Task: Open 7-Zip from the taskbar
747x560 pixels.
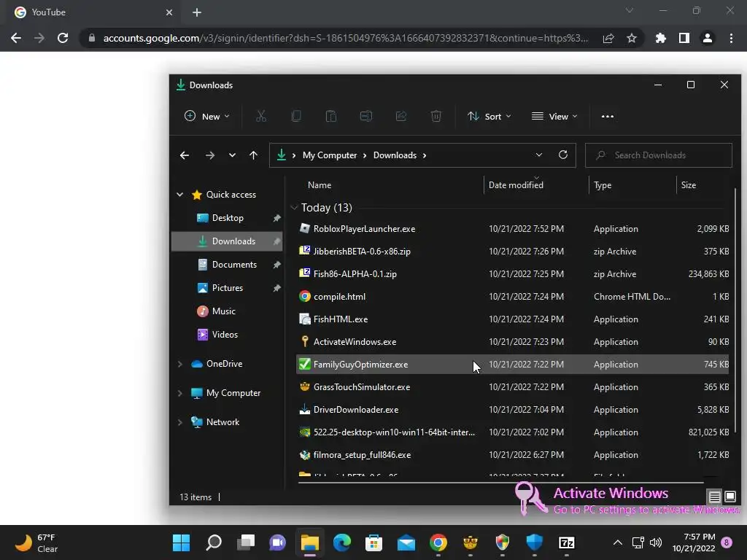Action: point(566,542)
